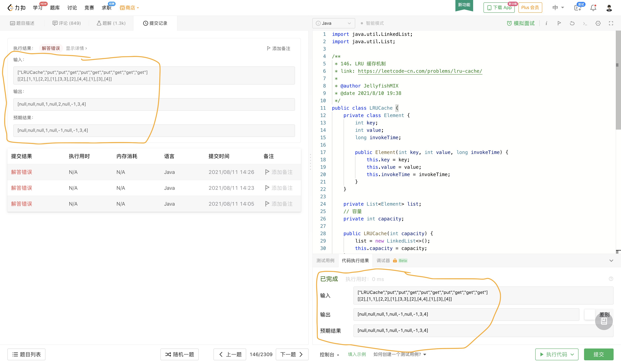Open the 14:26 解答错误 submission

22,172
